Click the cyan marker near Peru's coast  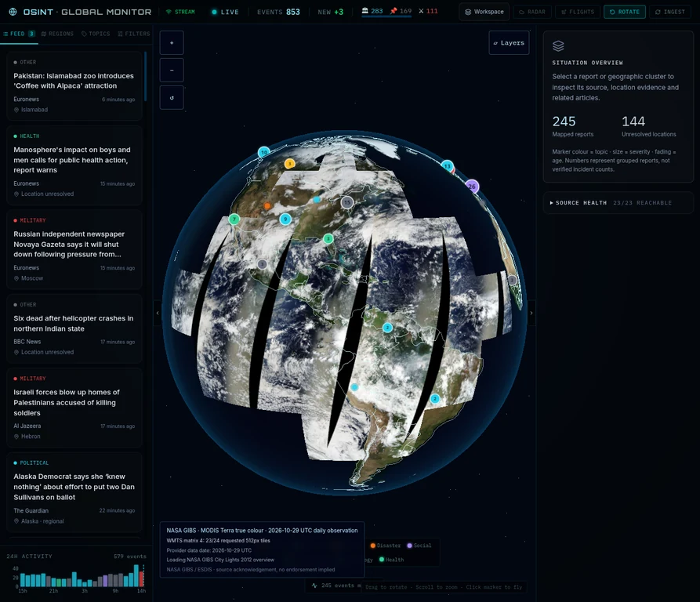(354, 387)
